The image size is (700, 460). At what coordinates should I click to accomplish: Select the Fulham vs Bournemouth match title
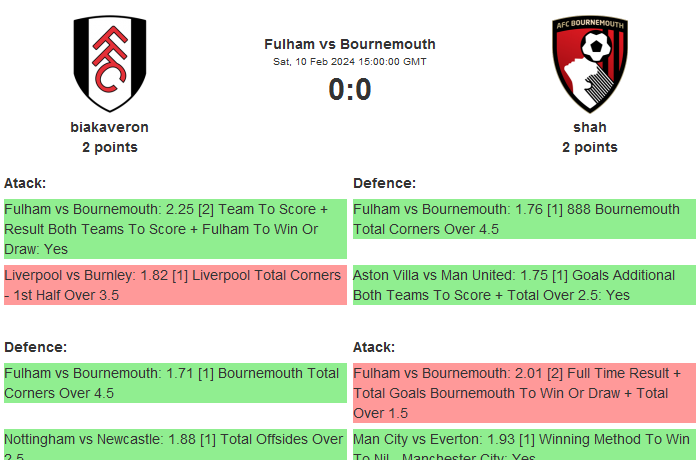350,44
